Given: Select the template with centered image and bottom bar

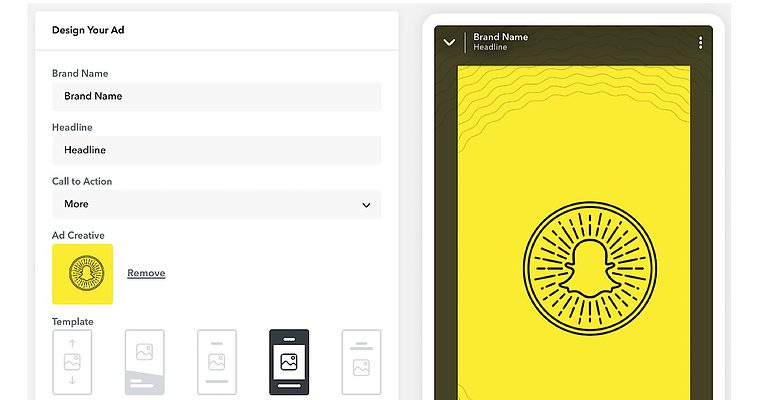Looking at the screenshot, I should pos(217,362).
